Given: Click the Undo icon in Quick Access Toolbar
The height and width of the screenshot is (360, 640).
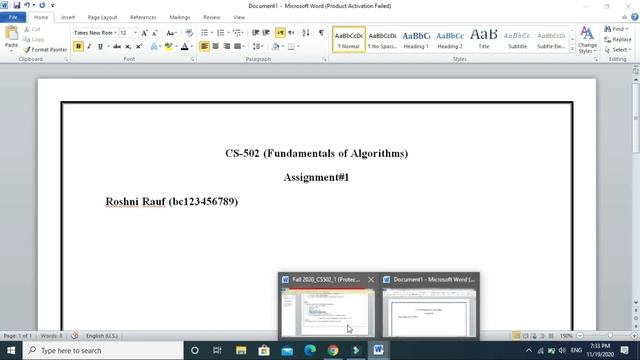Looking at the screenshot, I should coord(27,5).
